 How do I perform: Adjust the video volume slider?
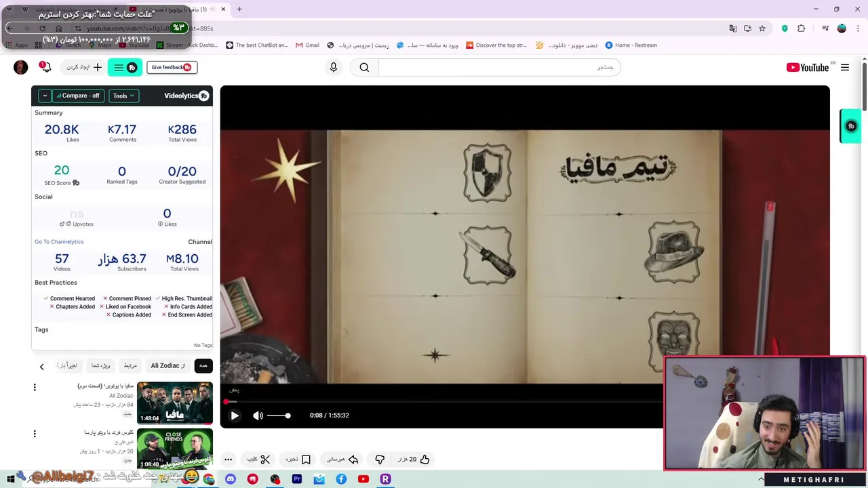click(x=279, y=415)
